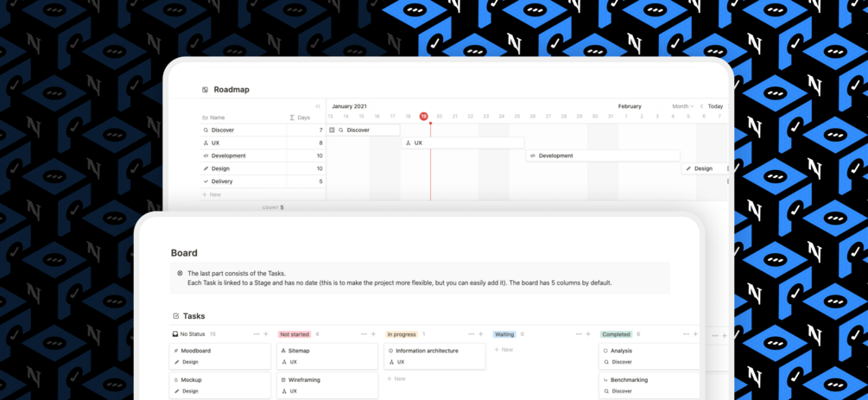Click UX stage link on Sitemap card
Image resolution: width=868 pixels, height=400 pixels.
click(x=289, y=362)
